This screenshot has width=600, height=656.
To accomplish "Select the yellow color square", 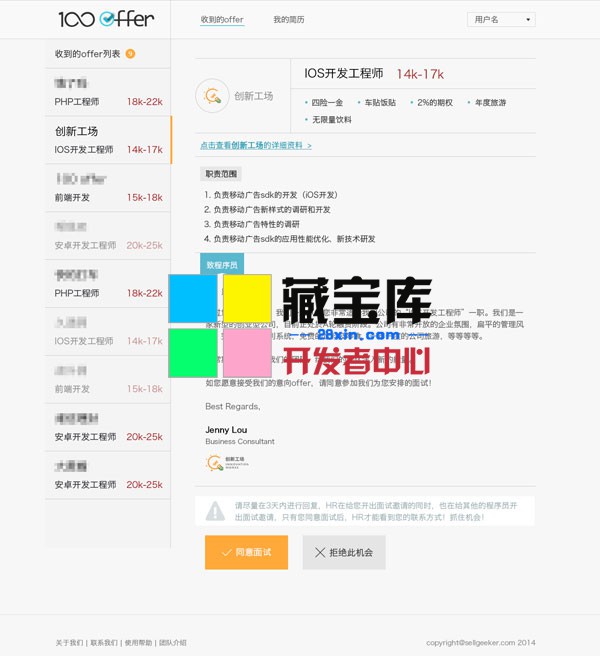I will (247, 298).
